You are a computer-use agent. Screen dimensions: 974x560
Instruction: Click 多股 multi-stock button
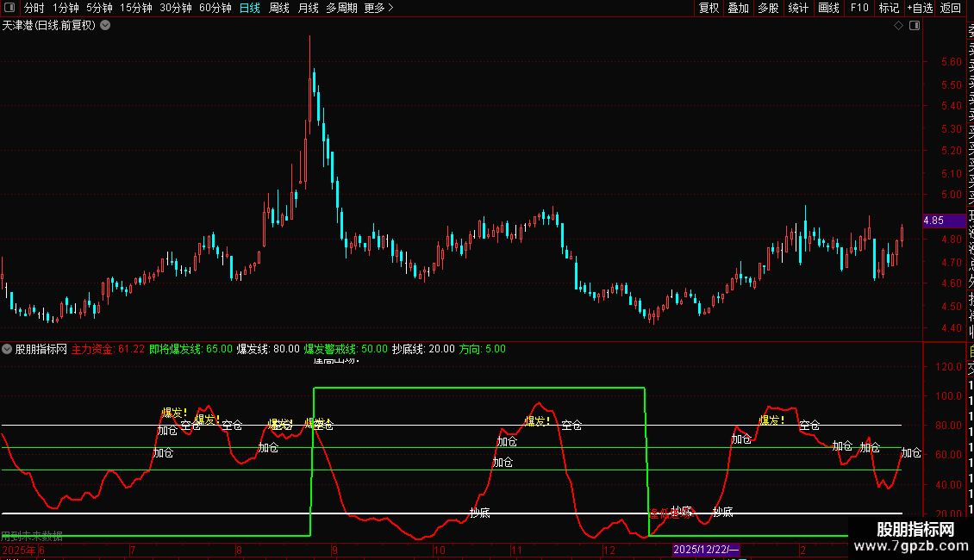pyautogui.click(x=768, y=8)
